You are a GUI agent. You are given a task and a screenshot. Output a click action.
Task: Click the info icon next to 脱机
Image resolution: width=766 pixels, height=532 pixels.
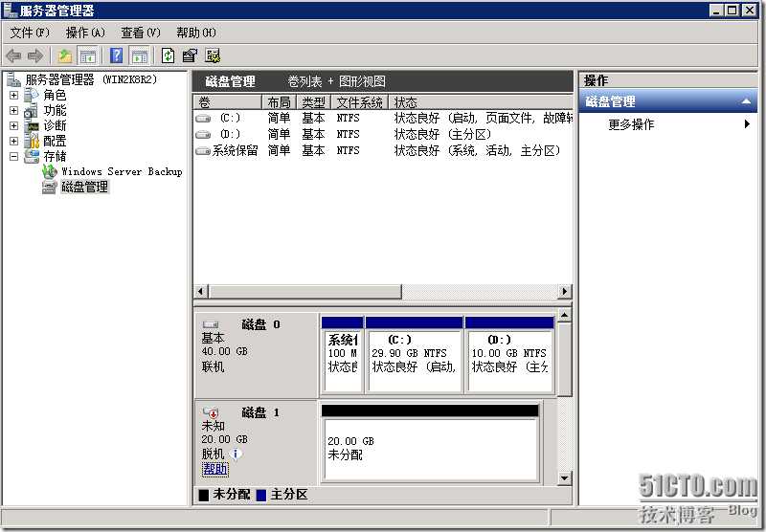pyautogui.click(x=236, y=454)
